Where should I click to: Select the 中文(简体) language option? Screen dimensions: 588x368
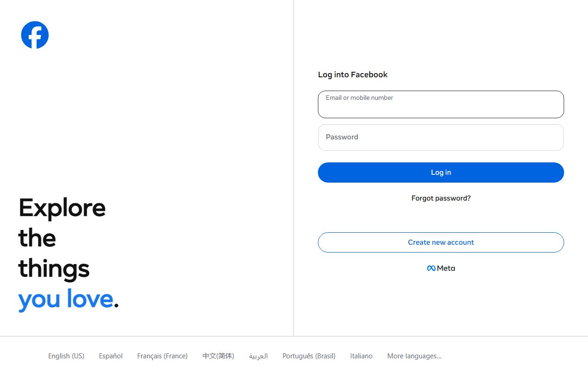[218, 356]
